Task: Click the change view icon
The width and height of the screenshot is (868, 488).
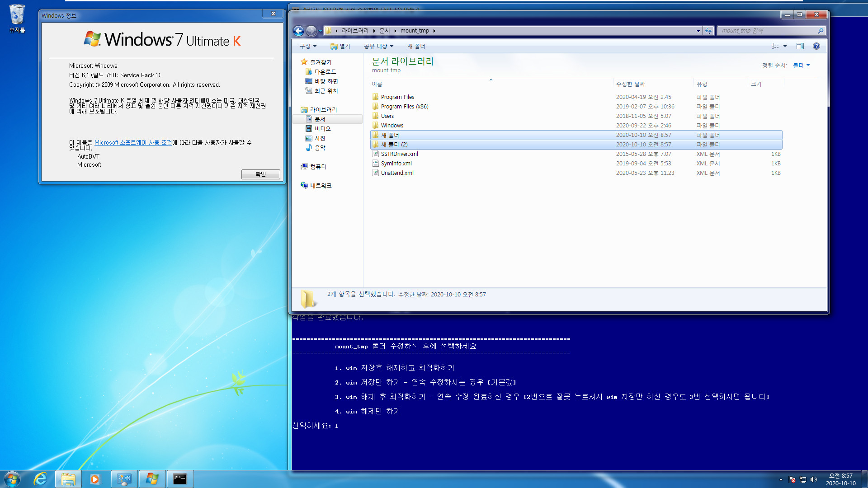Action: [775, 46]
